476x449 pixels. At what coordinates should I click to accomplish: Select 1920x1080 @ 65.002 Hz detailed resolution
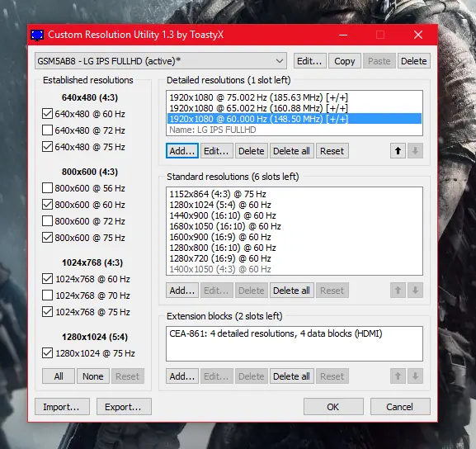(x=295, y=108)
